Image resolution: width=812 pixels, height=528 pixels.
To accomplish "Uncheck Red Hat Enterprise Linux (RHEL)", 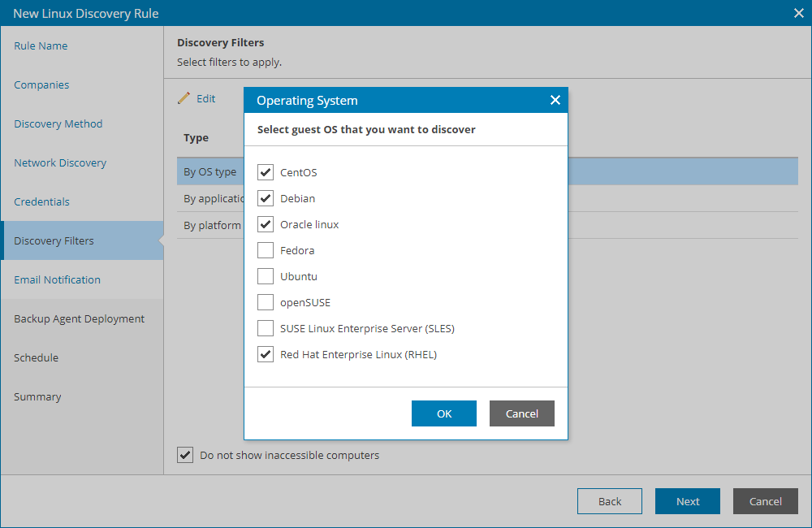I will (x=265, y=354).
